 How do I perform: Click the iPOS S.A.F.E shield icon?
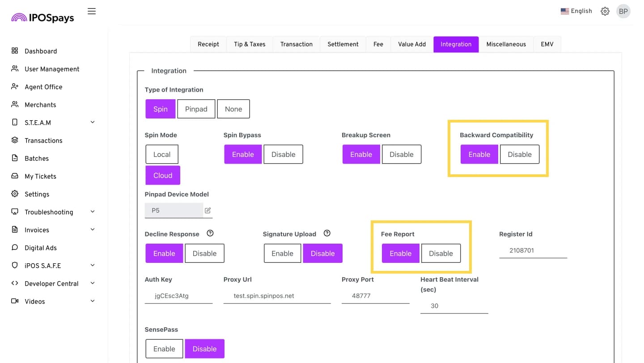click(x=15, y=266)
